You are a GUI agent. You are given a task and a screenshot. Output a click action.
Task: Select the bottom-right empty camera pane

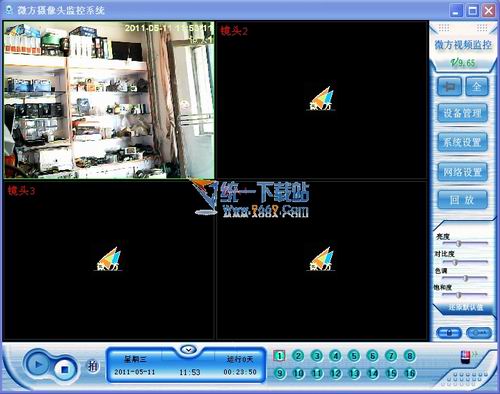click(x=322, y=261)
